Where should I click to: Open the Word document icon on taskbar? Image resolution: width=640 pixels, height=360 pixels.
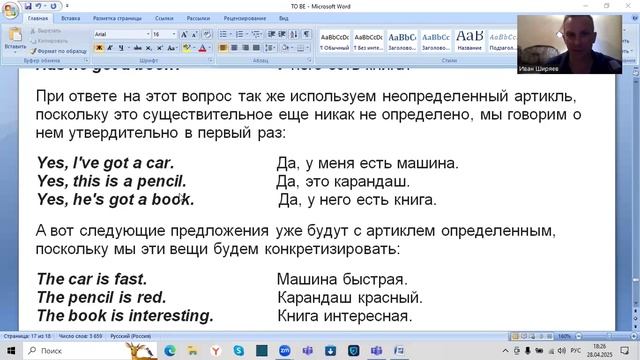[x=399, y=351]
